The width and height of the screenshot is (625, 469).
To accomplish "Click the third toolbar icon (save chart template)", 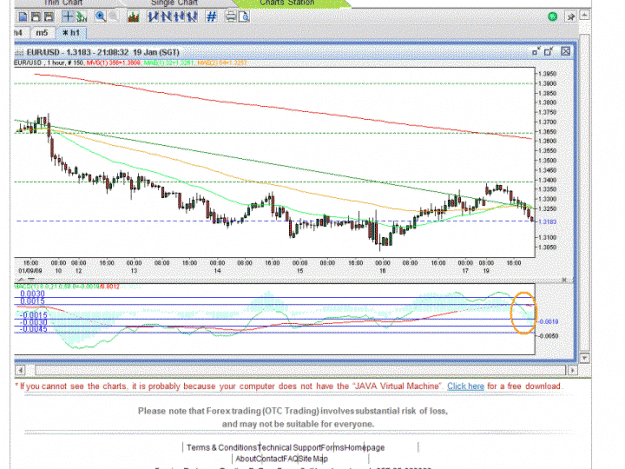I will pos(48,17).
